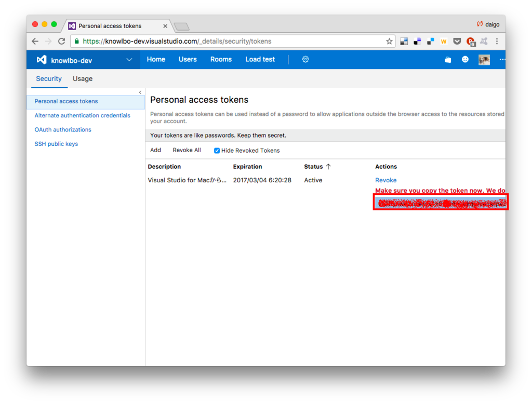Click the browser forward arrow
The height and width of the screenshot is (404, 532).
[x=48, y=42]
